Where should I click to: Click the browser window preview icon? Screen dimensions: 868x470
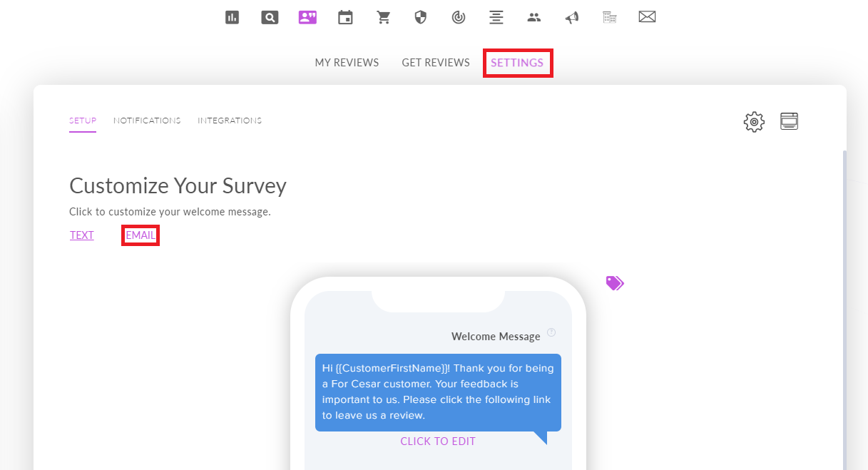[789, 121]
